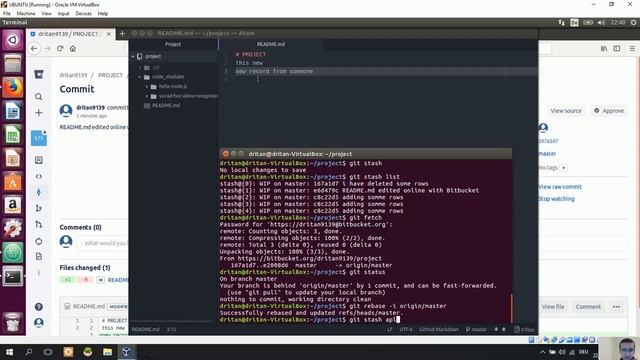The height and width of the screenshot is (360, 640).
Task: Open the VirtualBox Input menu
Action: [63, 13]
